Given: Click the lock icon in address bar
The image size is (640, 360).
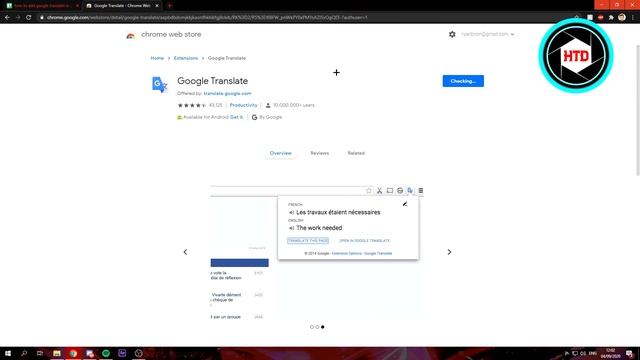Looking at the screenshot, I should pyautogui.click(x=42, y=18).
